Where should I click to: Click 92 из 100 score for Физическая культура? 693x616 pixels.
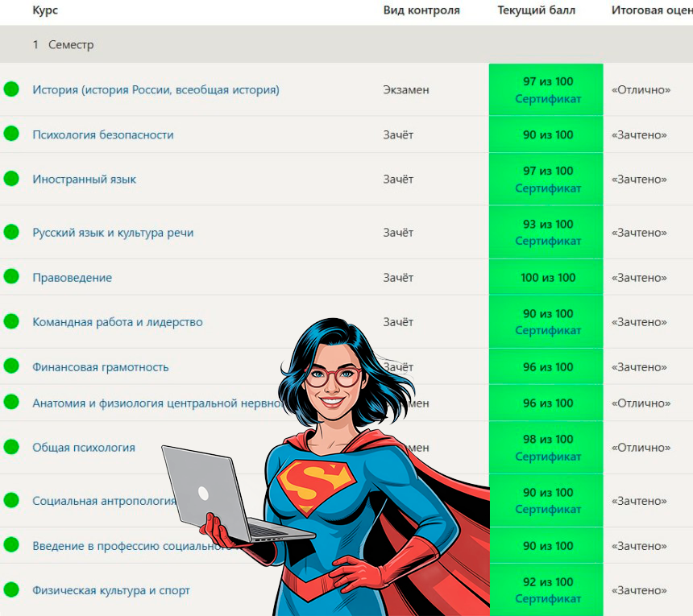(548, 582)
